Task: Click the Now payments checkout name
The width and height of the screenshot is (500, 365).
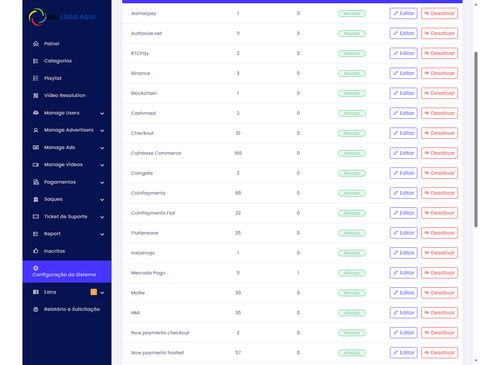Action: 160,333
